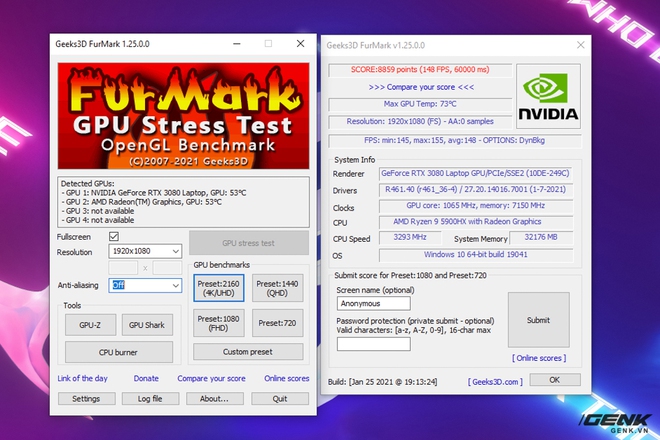The width and height of the screenshot is (660, 440).
Task: Open the About dialog
Action: click(215, 399)
